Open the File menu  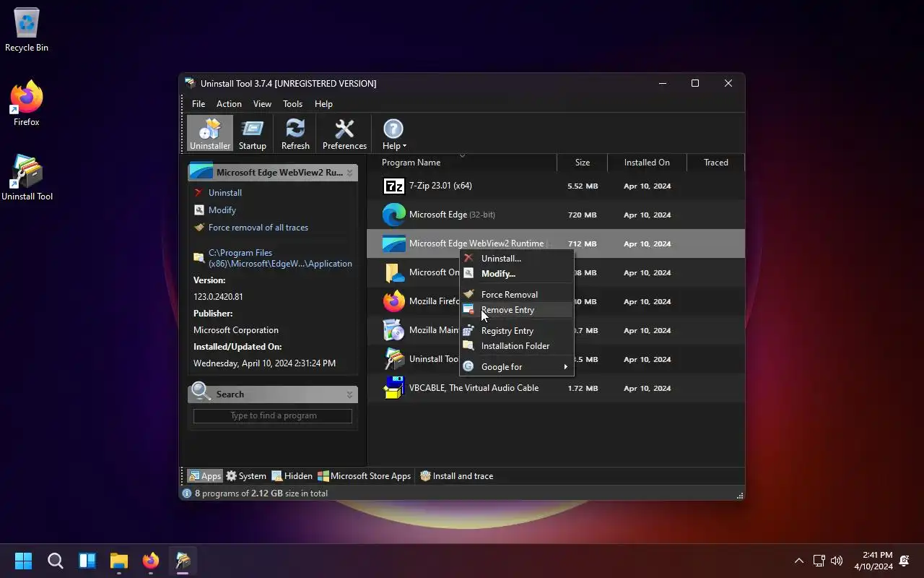199,104
